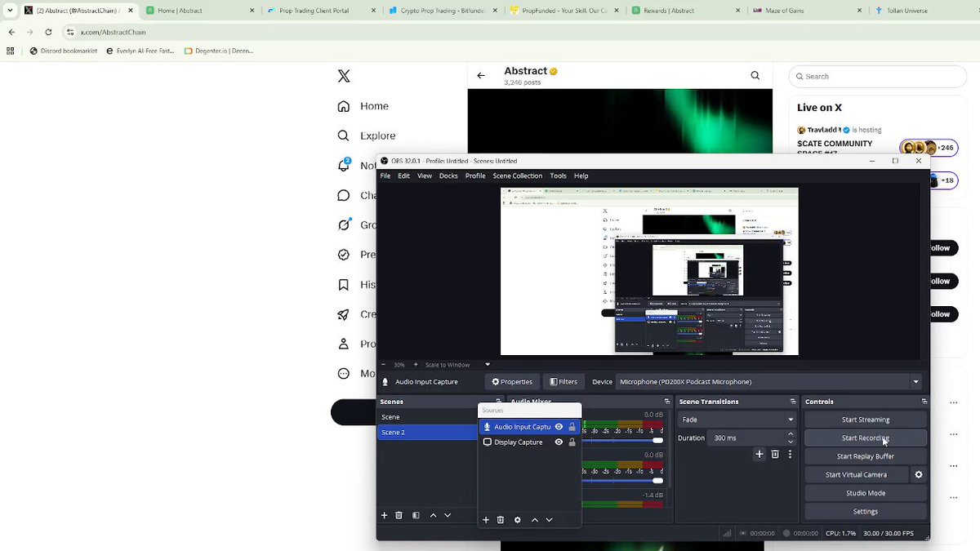Pop out the Controls dock
Screen dimensions: 980x551
pos(924,402)
